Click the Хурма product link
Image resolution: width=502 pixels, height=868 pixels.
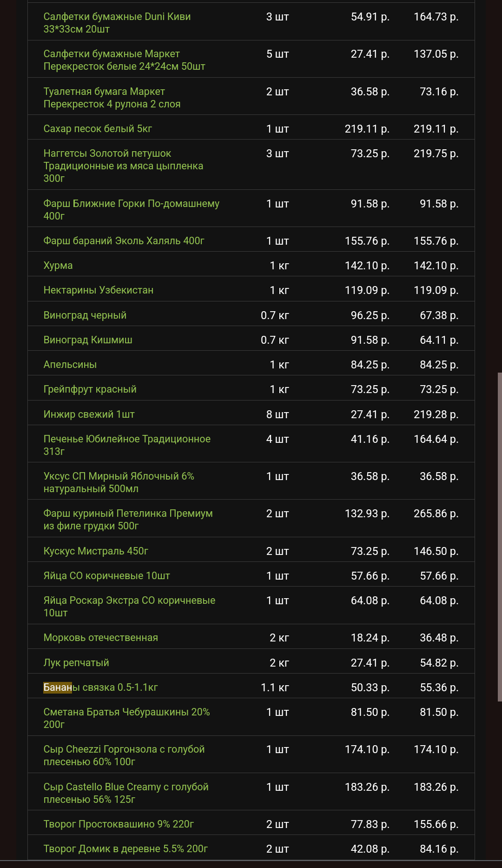(x=58, y=266)
